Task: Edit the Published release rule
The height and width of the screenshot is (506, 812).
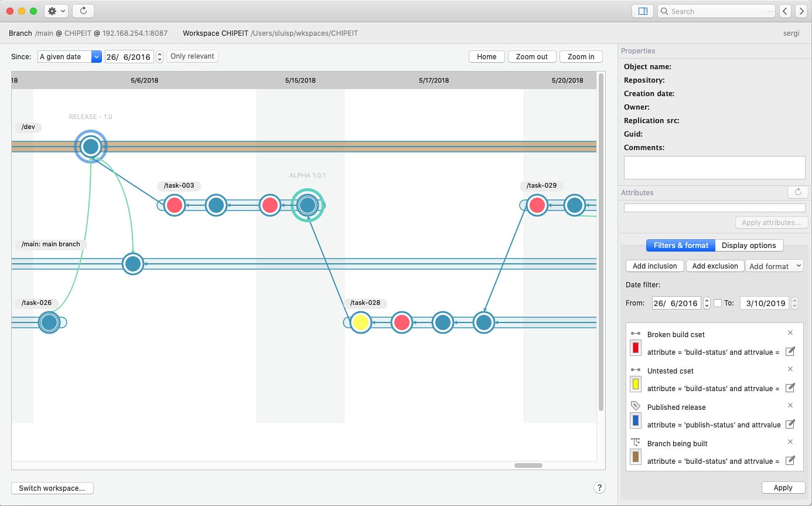Action: (790, 424)
